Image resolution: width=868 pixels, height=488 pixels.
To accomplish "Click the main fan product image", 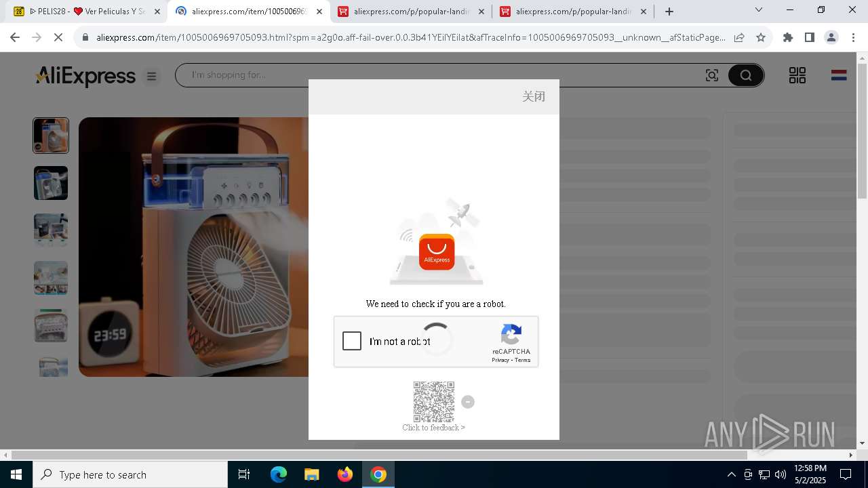I will click(x=193, y=247).
